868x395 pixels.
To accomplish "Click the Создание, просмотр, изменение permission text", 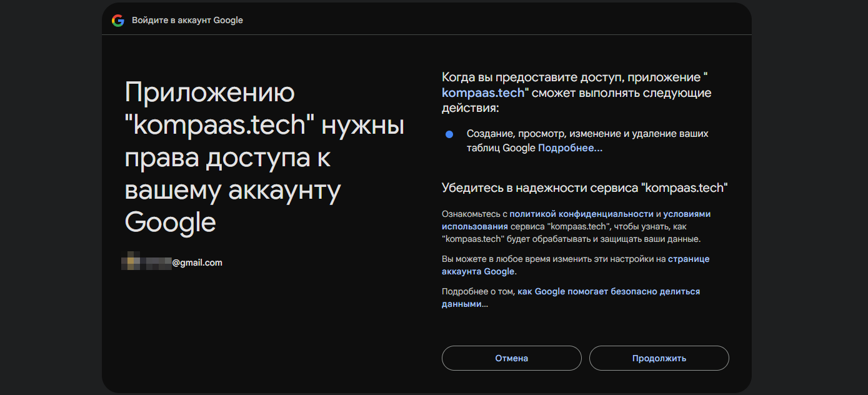I will [x=587, y=141].
